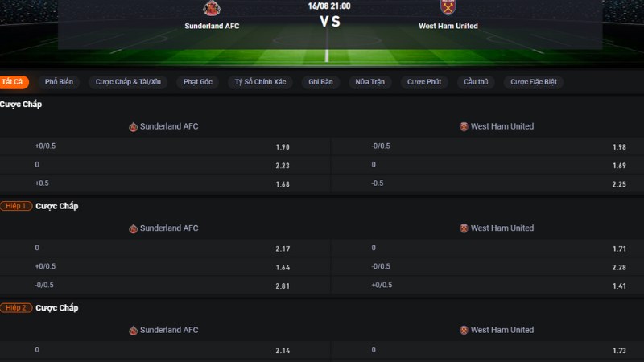Select the Tất Cả tab
The height and width of the screenshot is (362, 644).
tap(12, 82)
